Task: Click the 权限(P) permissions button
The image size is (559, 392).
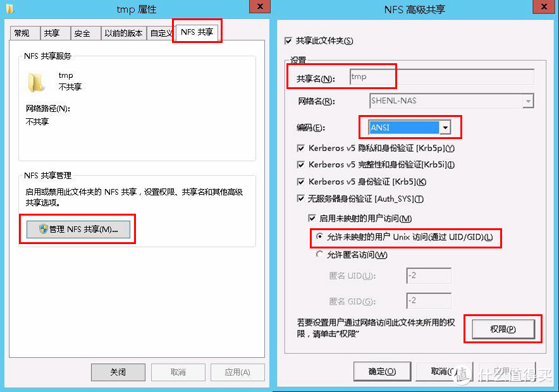Action: (503, 329)
